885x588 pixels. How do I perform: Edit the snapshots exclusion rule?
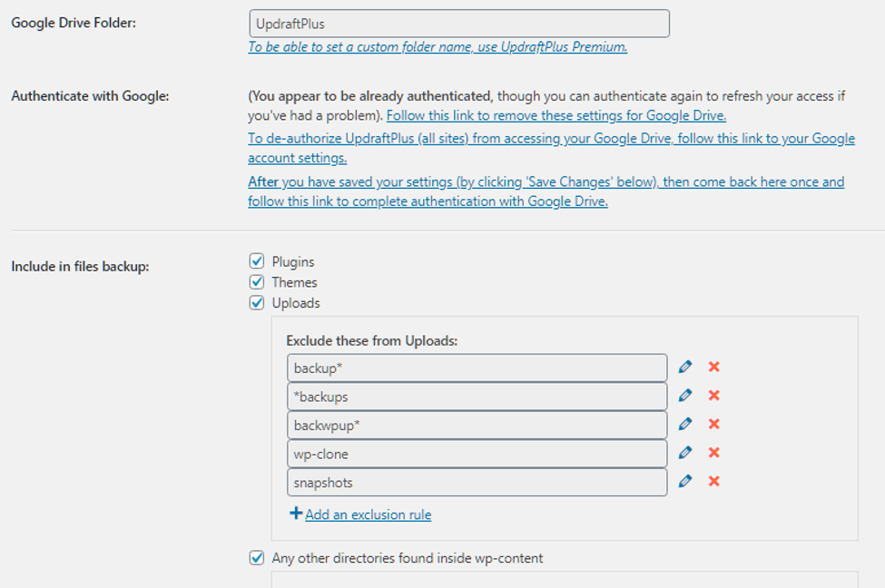click(685, 482)
